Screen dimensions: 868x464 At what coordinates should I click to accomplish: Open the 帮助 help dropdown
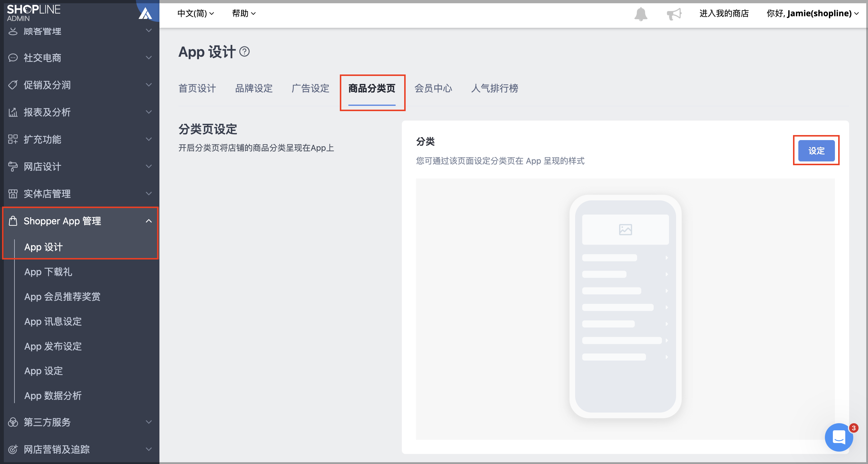(x=244, y=14)
